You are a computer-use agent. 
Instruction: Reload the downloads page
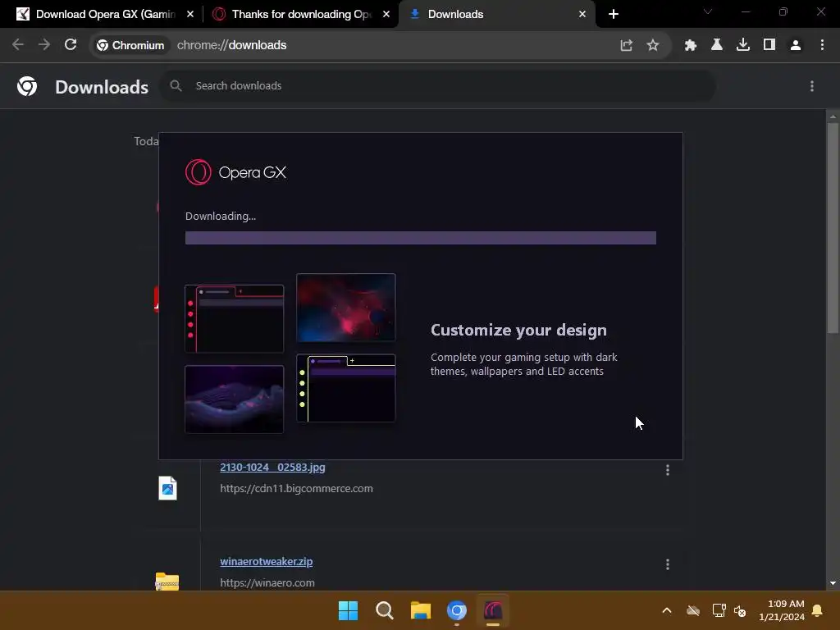pyautogui.click(x=71, y=45)
